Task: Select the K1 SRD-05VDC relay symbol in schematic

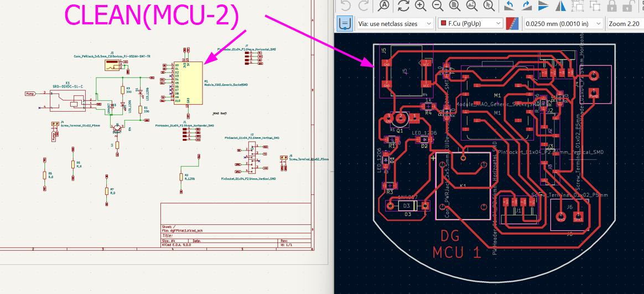Action: (67, 101)
